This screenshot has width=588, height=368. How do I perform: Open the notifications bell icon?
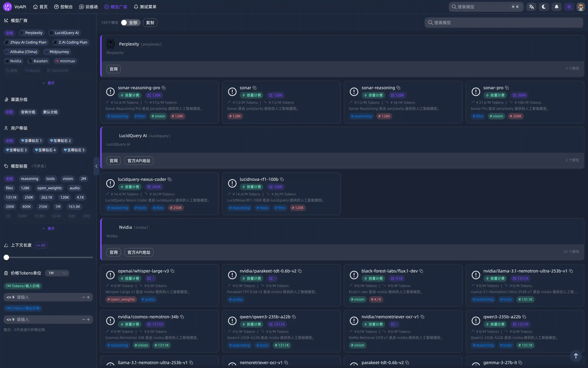(x=557, y=7)
